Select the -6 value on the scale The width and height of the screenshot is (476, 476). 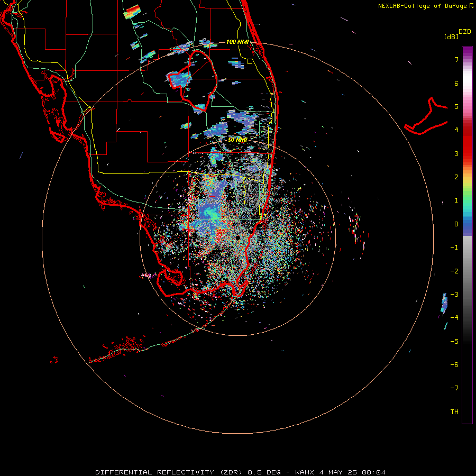point(454,365)
